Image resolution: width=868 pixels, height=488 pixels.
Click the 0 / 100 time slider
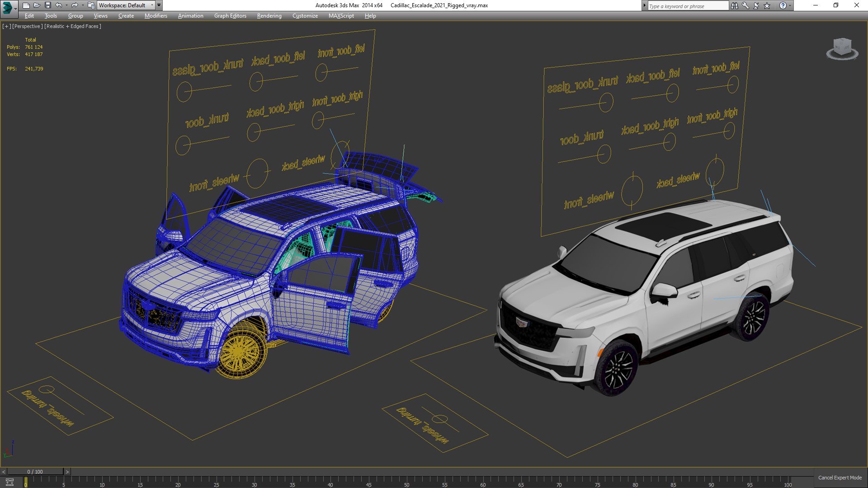coord(35,472)
